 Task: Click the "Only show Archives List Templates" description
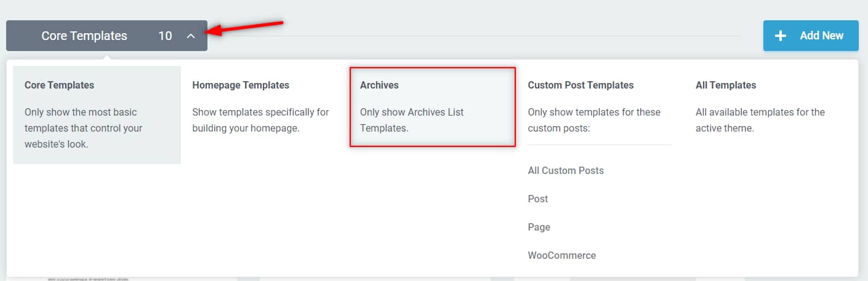click(412, 120)
